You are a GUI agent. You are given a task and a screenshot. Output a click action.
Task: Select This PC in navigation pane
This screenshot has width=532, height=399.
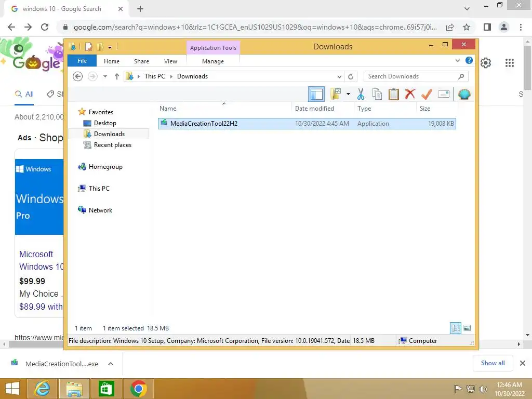click(99, 188)
